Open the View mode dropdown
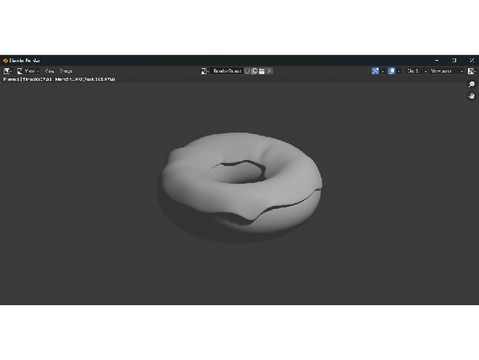Screen dimensions: 479x360 click(x=28, y=71)
